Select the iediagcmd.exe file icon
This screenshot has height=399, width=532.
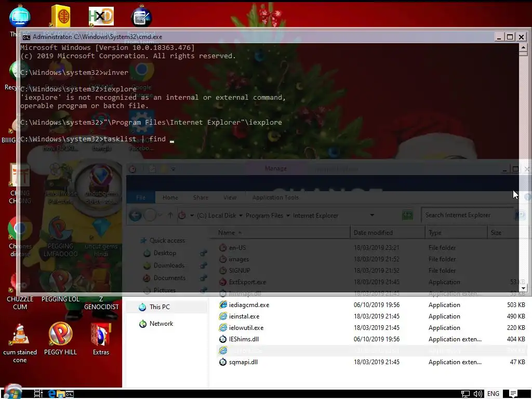tap(223, 304)
